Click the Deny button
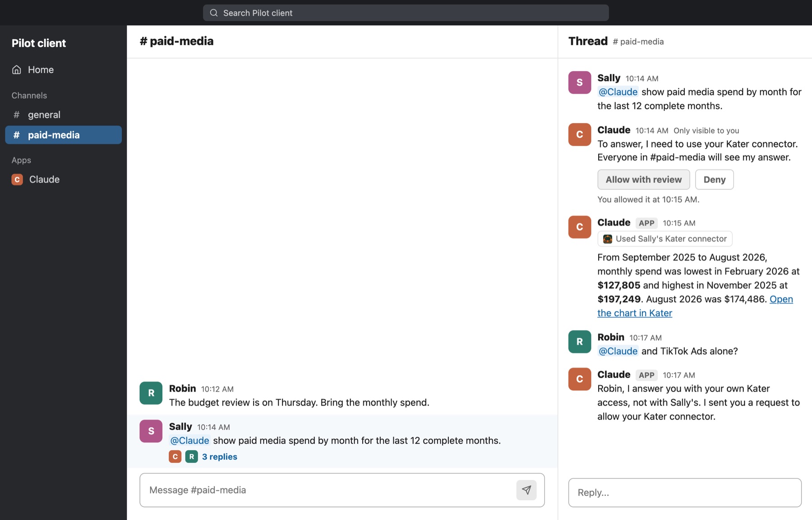The image size is (812, 520). [714, 179]
